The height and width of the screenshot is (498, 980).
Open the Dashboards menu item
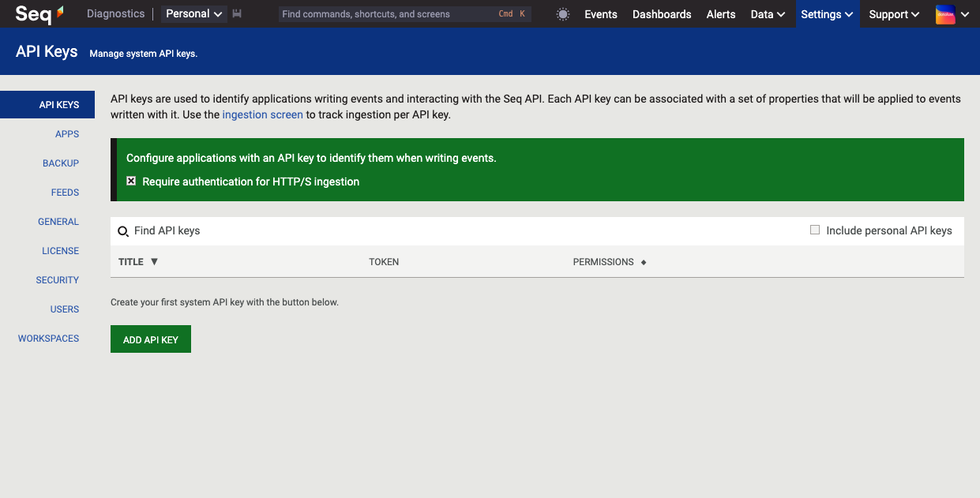point(662,14)
